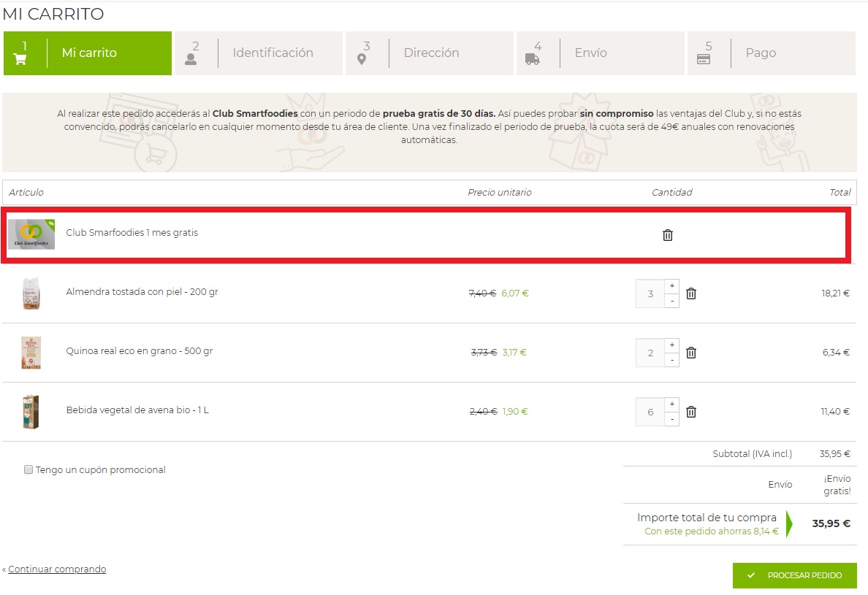The image size is (868, 595).
Task: Open Club Smarfoodies 1 mes gratis item name
Action: (132, 232)
